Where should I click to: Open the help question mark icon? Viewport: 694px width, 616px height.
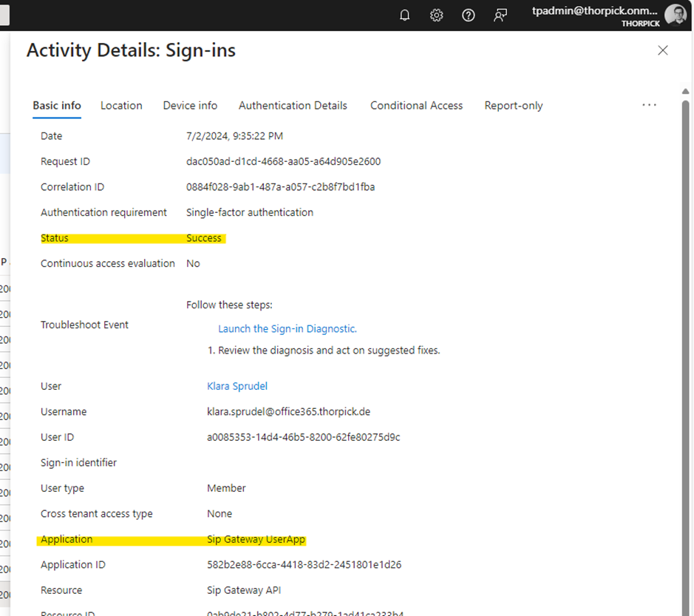click(x=469, y=16)
